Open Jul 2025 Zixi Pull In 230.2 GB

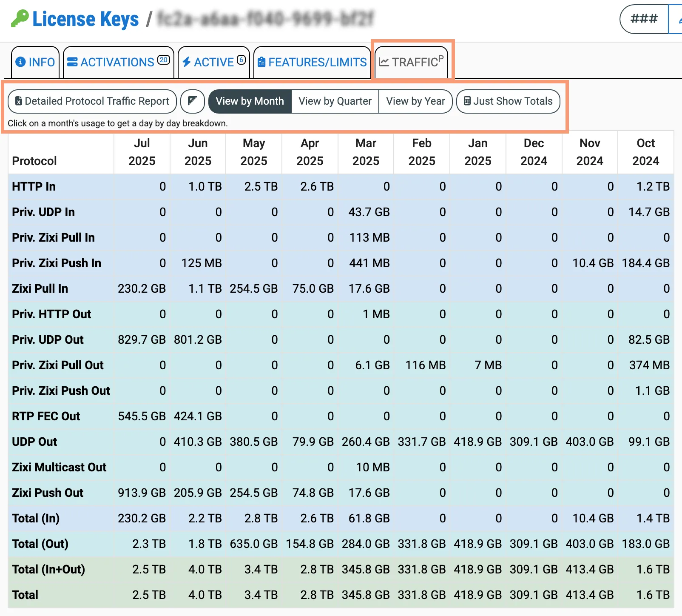[142, 288]
